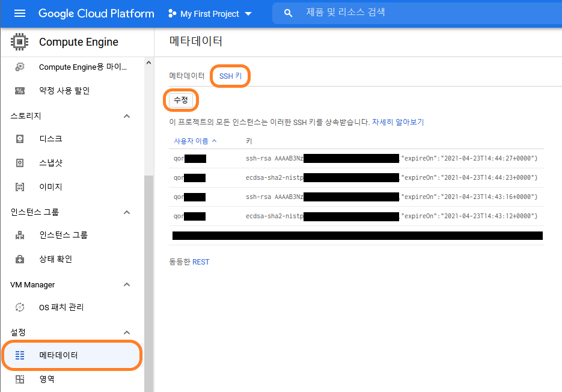Click the search magnifier icon
The width and height of the screenshot is (562, 392).
[x=288, y=13]
